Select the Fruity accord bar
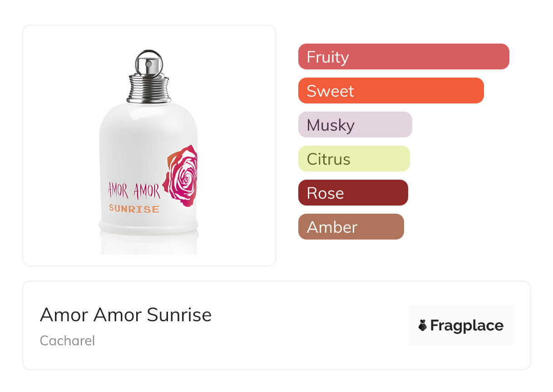The width and height of the screenshot is (553, 392). (x=404, y=57)
